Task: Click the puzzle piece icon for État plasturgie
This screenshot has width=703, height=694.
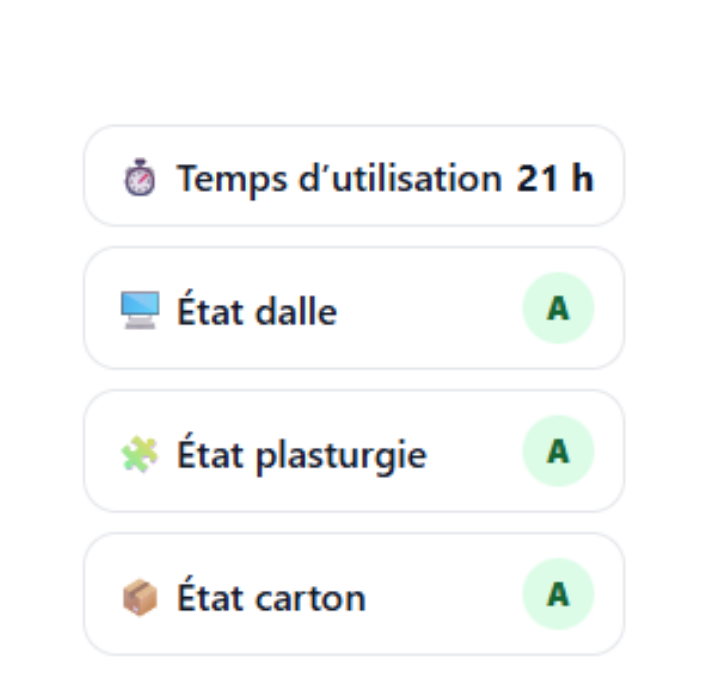Action: click(x=140, y=455)
